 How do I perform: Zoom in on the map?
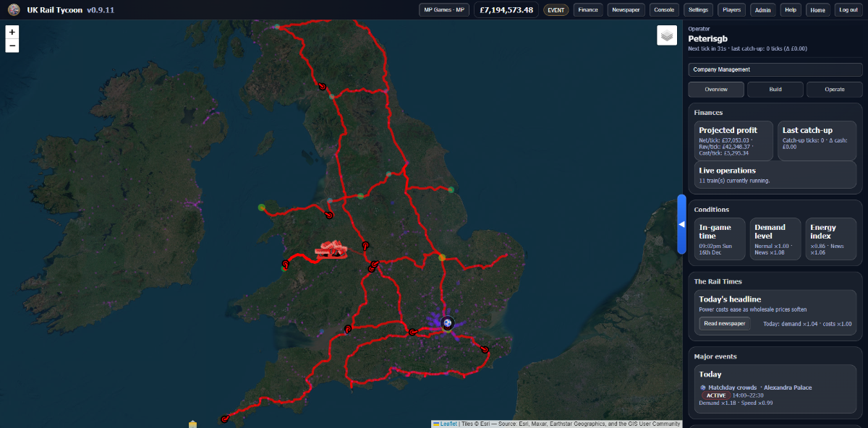12,33
